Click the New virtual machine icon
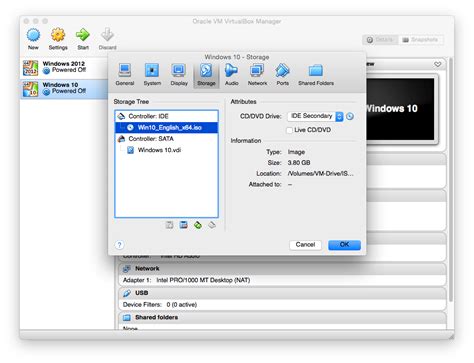 [x=33, y=35]
